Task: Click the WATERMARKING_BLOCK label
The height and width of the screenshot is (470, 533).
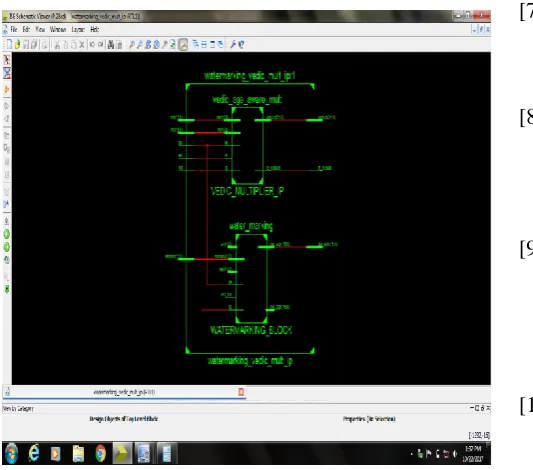Action: (x=251, y=330)
